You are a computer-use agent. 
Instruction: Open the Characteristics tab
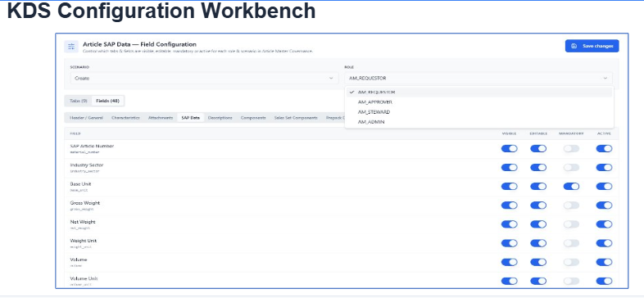point(125,118)
